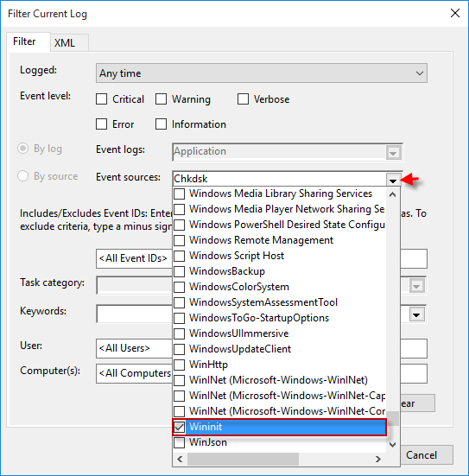Tick the Critical event level checkbox

click(x=101, y=99)
